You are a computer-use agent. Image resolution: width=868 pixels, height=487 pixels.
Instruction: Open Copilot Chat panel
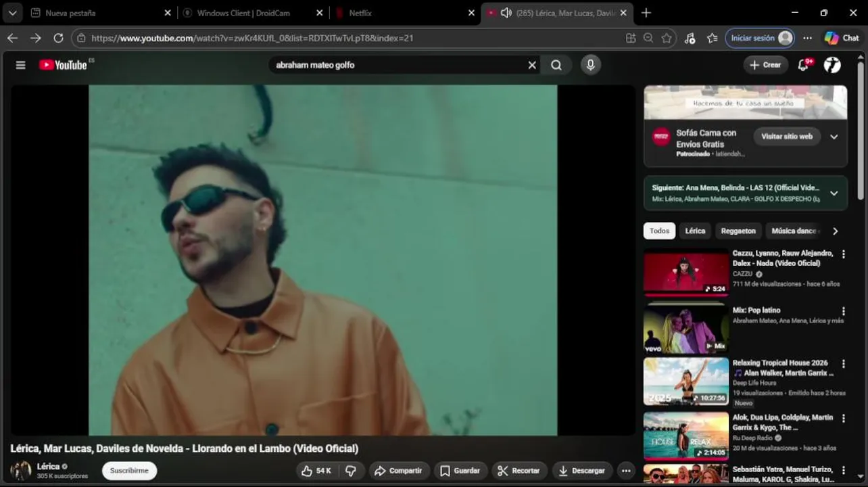842,38
